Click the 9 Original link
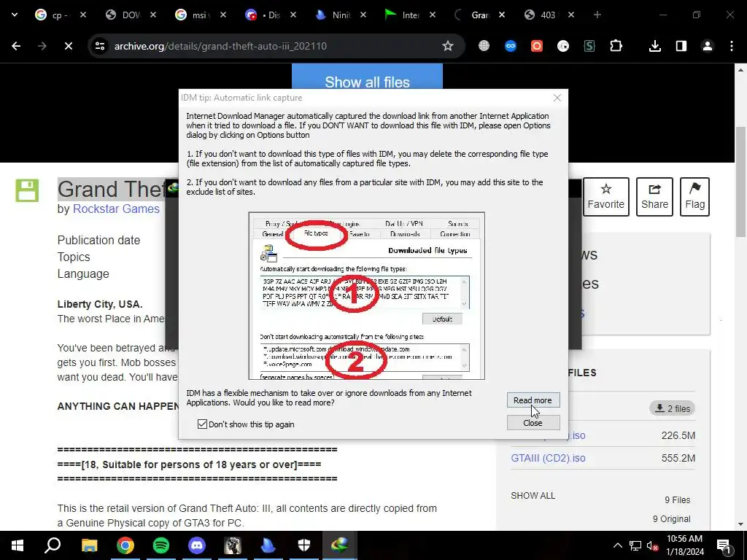Image resolution: width=747 pixels, height=560 pixels. coord(671,518)
